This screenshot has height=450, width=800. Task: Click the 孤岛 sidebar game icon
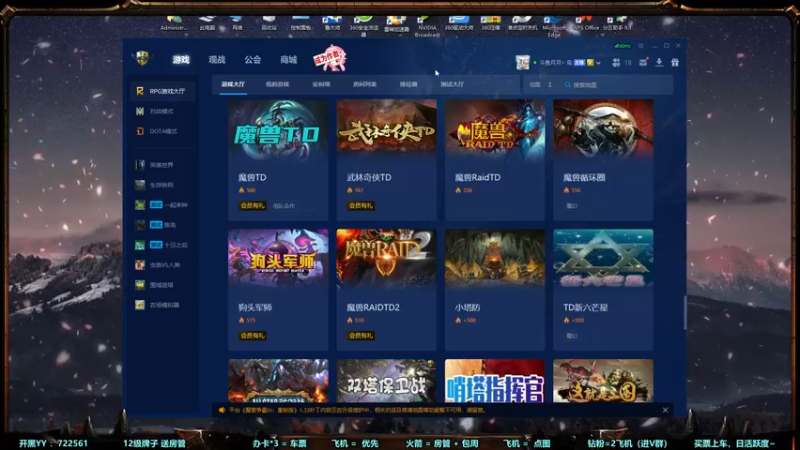click(x=140, y=224)
